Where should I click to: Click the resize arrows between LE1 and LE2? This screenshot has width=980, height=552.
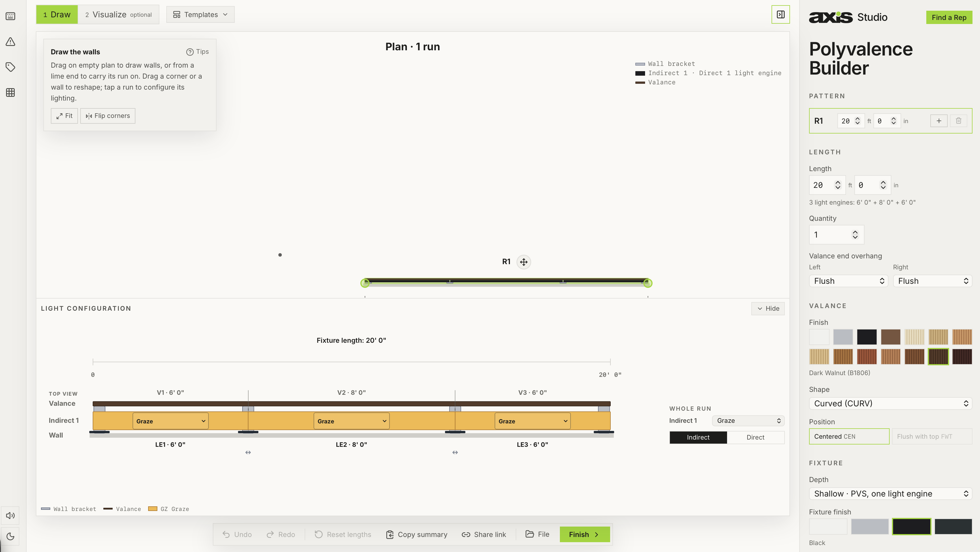[x=248, y=452]
